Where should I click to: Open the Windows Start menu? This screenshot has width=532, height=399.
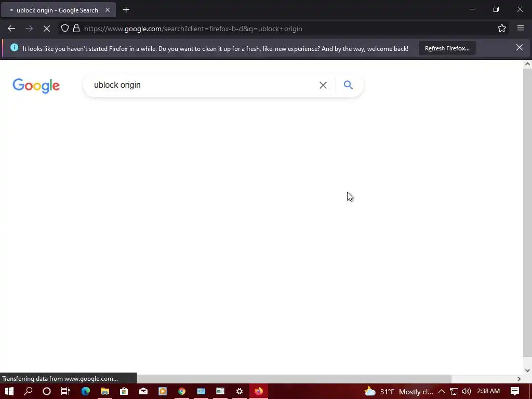pos(9,391)
